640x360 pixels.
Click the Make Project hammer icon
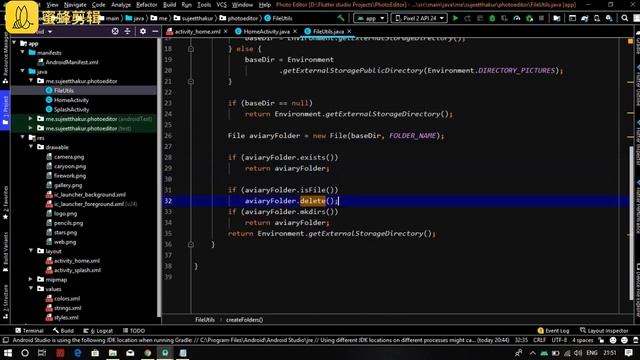[x=341, y=18]
